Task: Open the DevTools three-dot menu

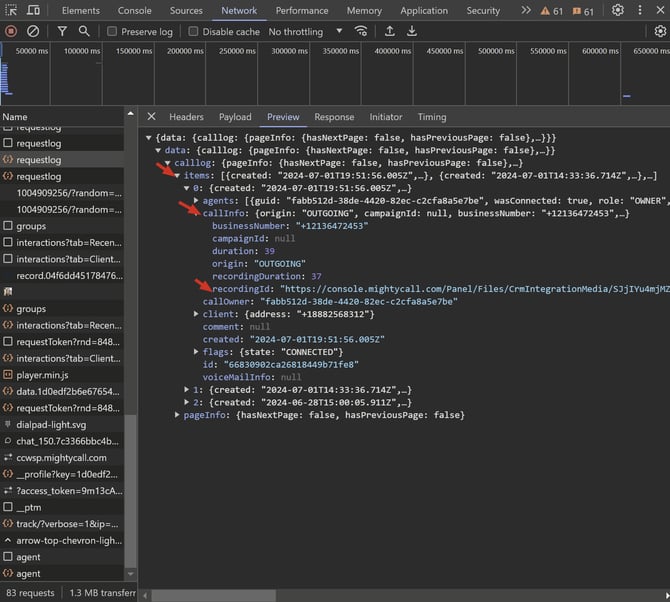Action: 640,10
